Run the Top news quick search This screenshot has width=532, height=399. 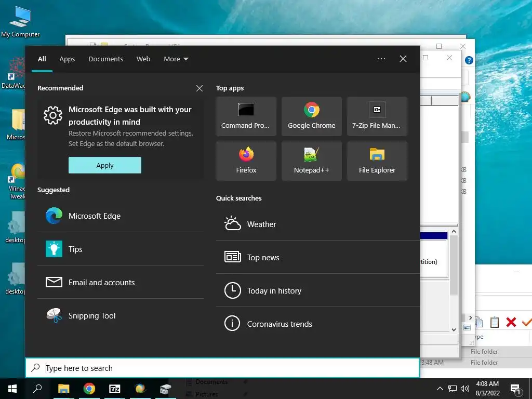(x=317, y=257)
